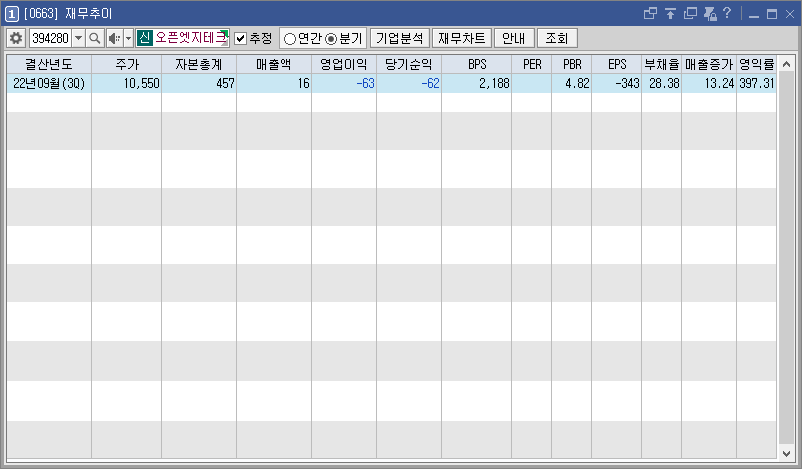Click the 주가 column header
This screenshot has width=802, height=469.
tap(127, 64)
